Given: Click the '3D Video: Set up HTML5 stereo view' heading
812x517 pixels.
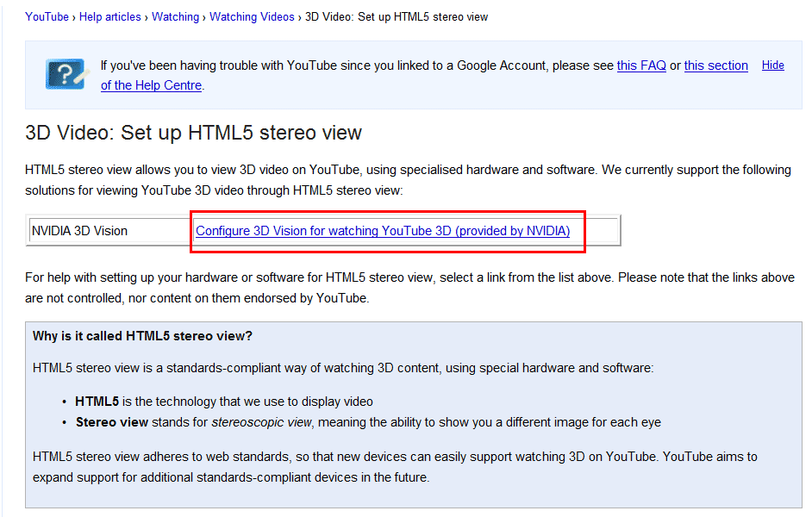Looking at the screenshot, I should pyautogui.click(x=193, y=133).
